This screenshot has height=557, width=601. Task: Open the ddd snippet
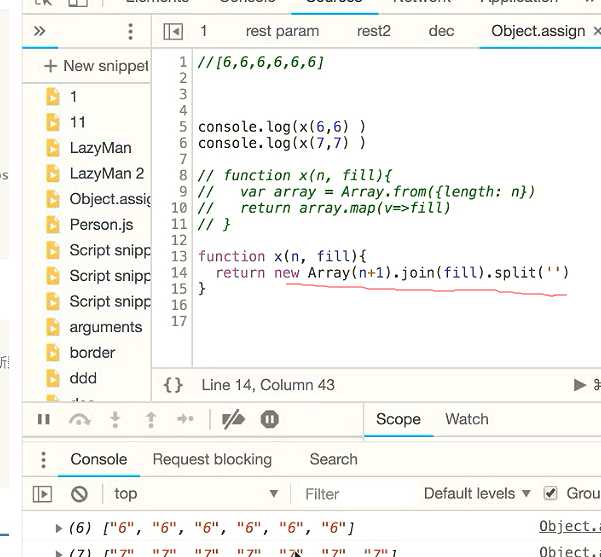(x=83, y=378)
